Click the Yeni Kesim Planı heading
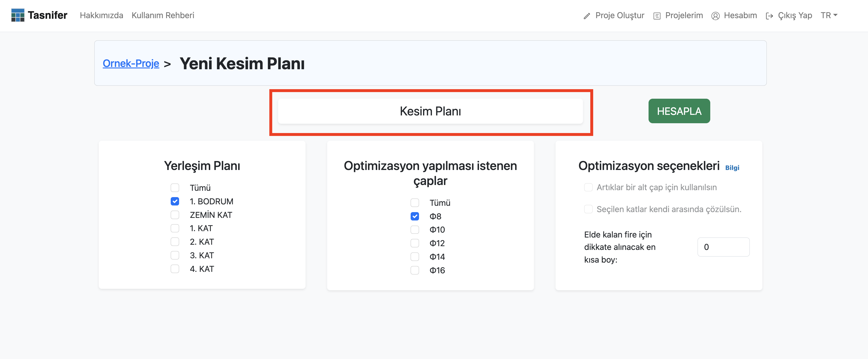This screenshot has width=868, height=359. coord(242,63)
